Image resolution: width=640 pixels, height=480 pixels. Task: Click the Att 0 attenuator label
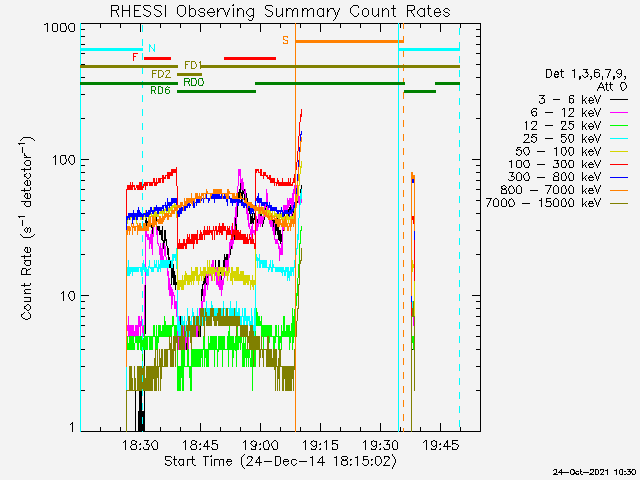pyautogui.click(x=612, y=87)
